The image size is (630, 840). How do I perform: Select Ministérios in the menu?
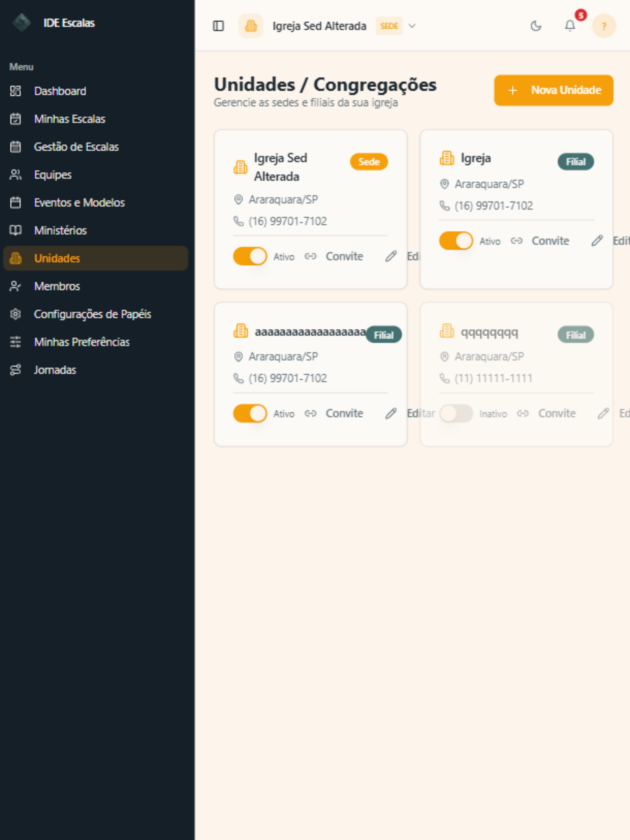(x=95, y=230)
